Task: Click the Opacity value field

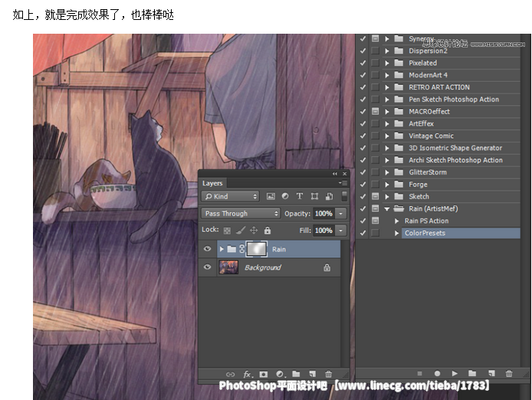Action: click(323, 213)
